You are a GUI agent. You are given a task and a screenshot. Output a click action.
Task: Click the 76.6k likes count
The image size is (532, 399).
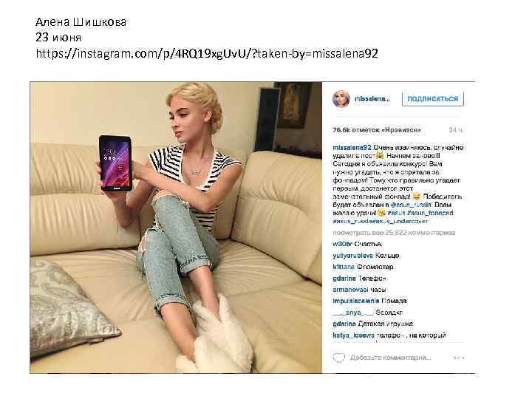click(377, 130)
